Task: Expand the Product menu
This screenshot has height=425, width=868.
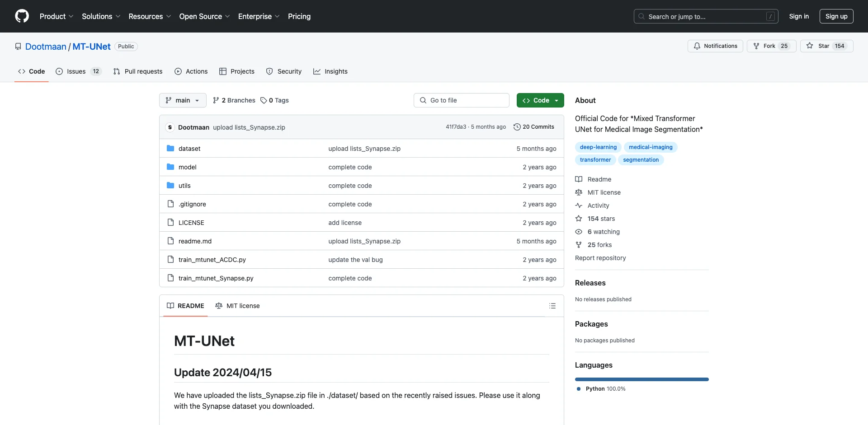Action: [57, 16]
